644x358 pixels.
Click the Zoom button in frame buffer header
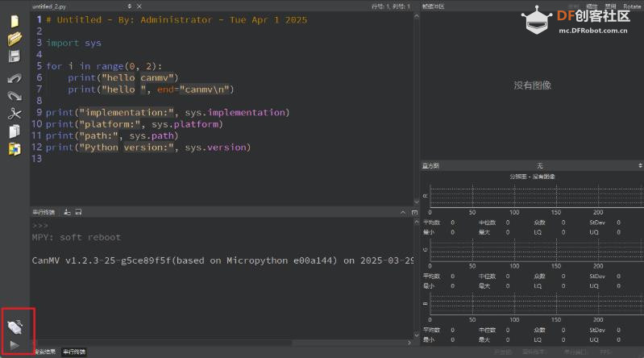click(x=592, y=6)
